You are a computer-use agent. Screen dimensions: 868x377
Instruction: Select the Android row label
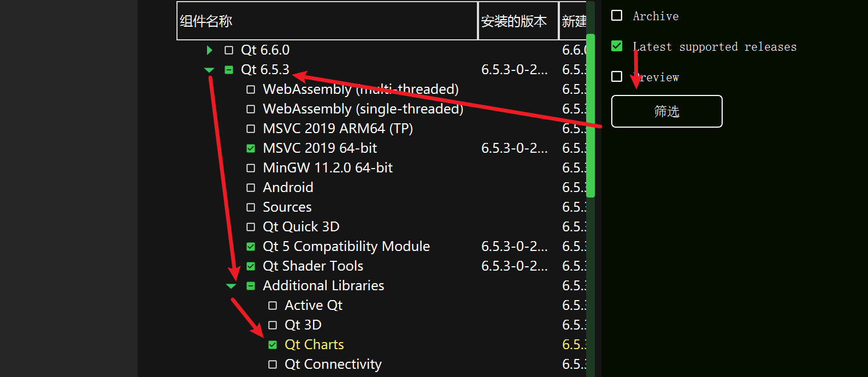(288, 188)
